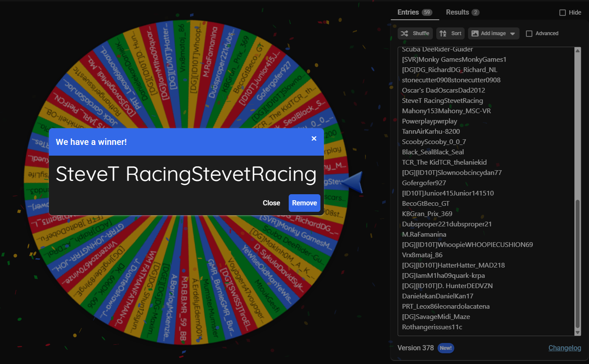Image resolution: width=589 pixels, height=364 pixels.
Task: Click the Rothangerissues11c entry in the list
Action: (432, 327)
